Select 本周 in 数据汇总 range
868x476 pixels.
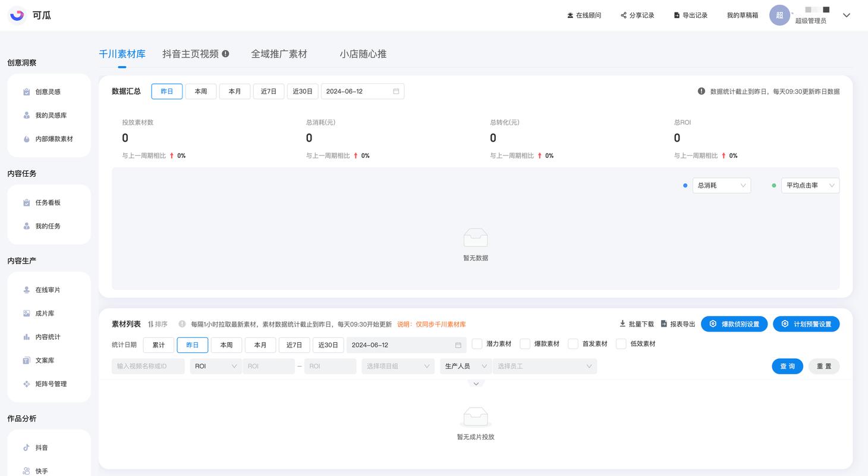click(201, 92)
